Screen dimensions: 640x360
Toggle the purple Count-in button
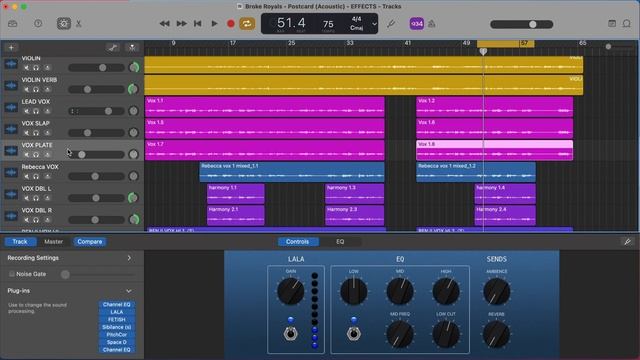click(417, 24)
